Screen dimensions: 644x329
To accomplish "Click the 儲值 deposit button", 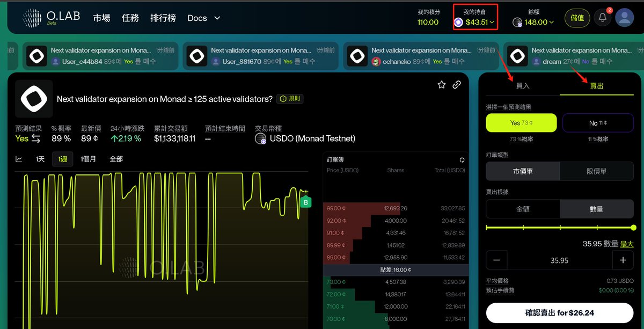I will (x=577, y=18).
